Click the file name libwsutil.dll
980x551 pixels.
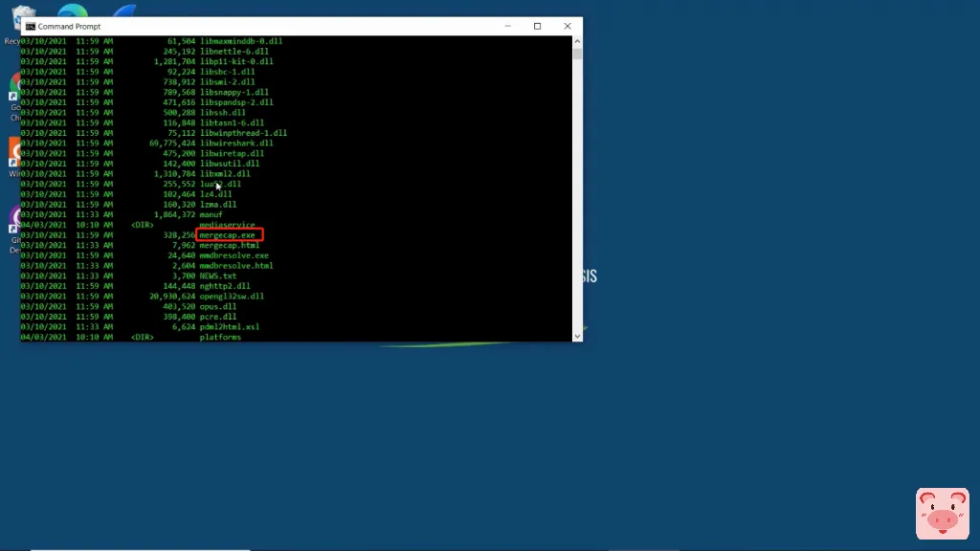[230, 164]
